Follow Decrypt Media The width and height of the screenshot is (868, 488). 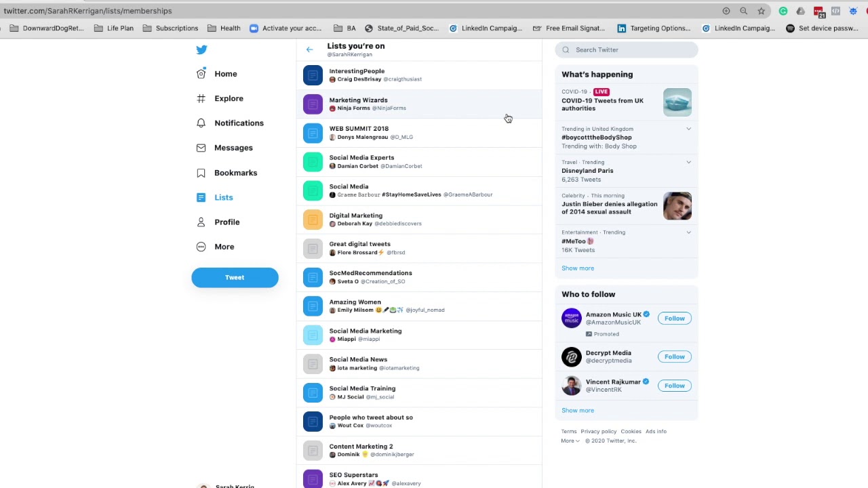pos(675,357)
